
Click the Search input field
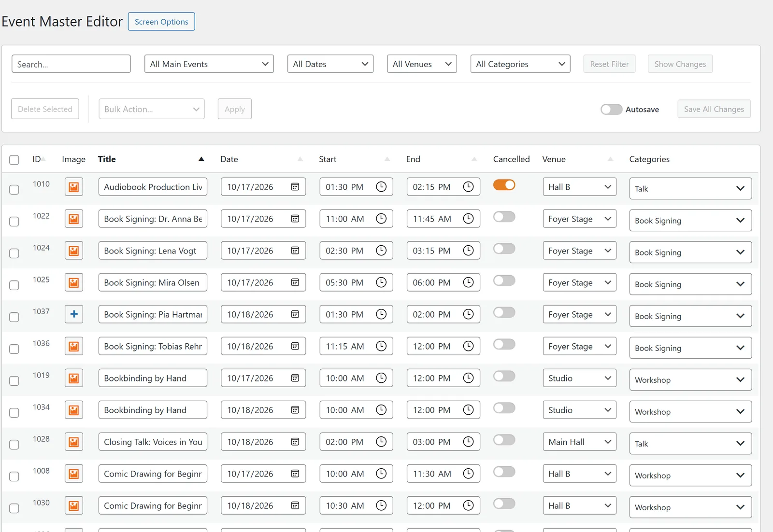pos(71,64)
